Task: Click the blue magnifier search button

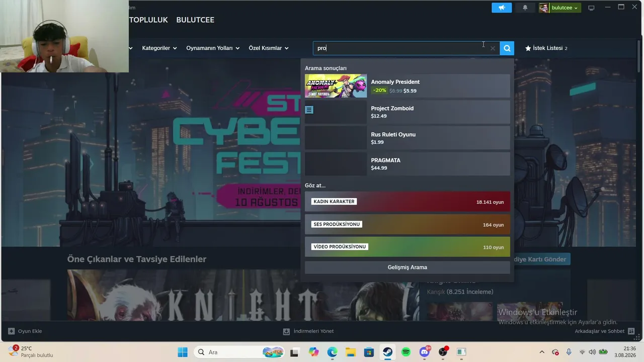Action: 507,48
